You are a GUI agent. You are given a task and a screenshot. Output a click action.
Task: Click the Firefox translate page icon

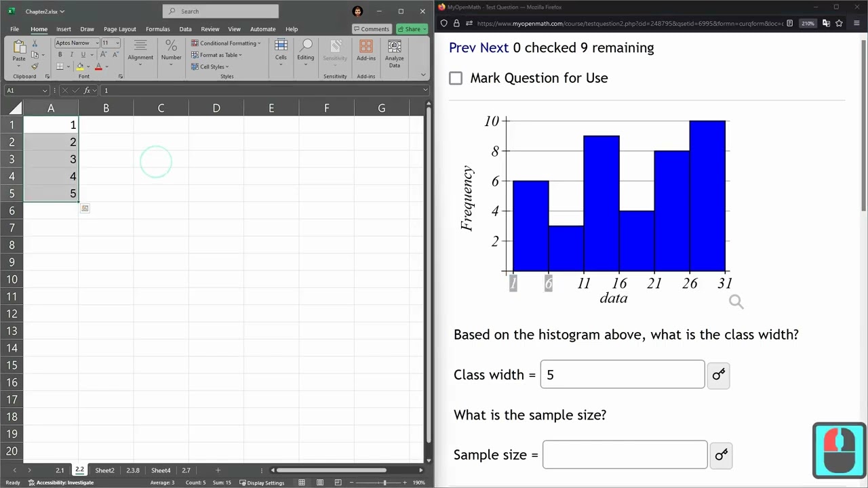[826, 23]
